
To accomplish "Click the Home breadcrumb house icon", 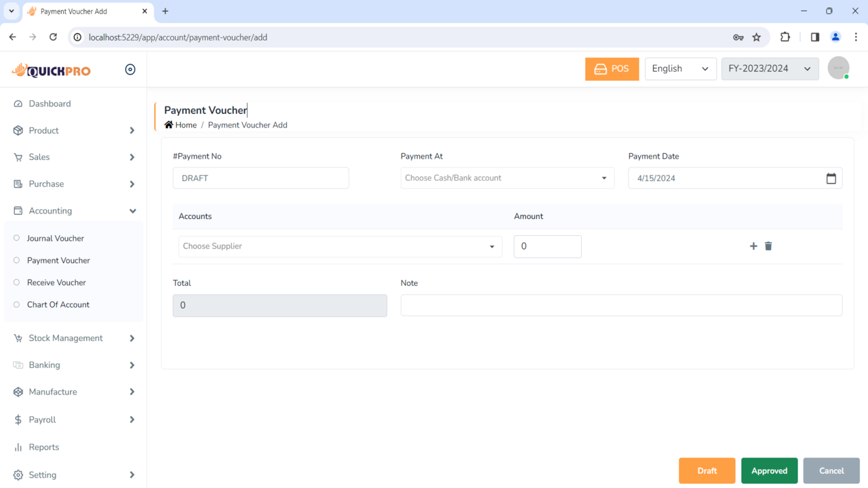I will click(x=169, y=125).
